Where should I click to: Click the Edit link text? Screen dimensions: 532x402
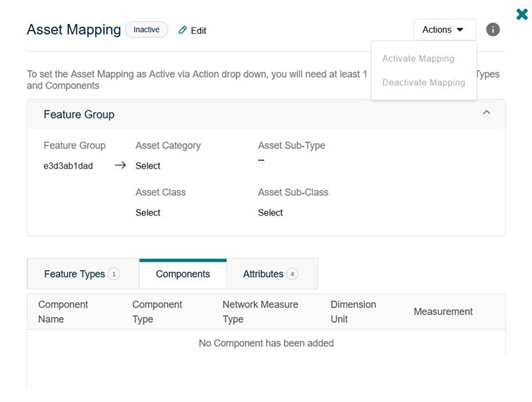(x=198, y=31)
